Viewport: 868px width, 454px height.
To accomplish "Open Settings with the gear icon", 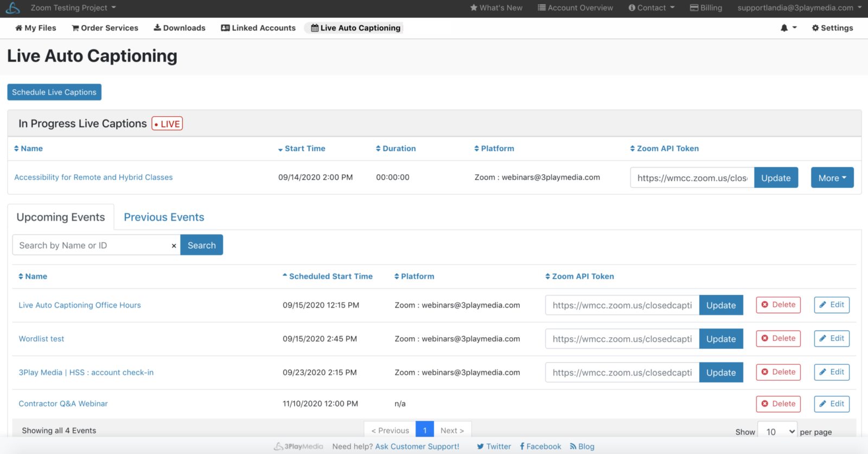I will [832, 28].
